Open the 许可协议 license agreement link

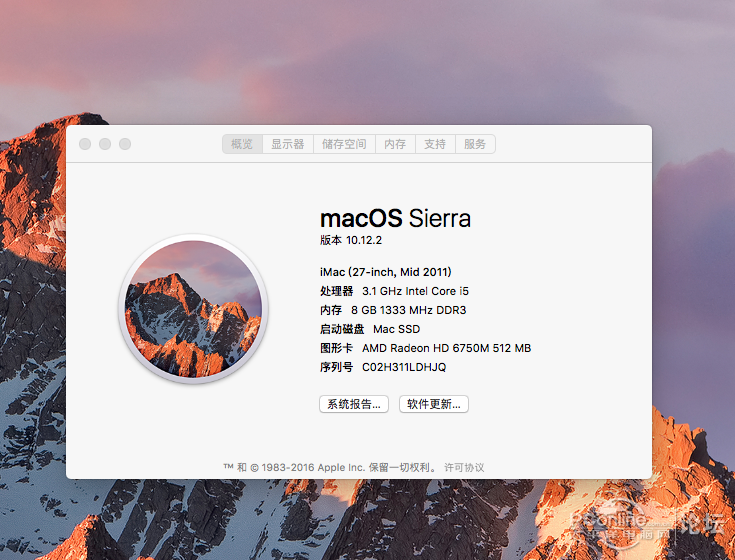pyautogui.click(x=464, y=467)
